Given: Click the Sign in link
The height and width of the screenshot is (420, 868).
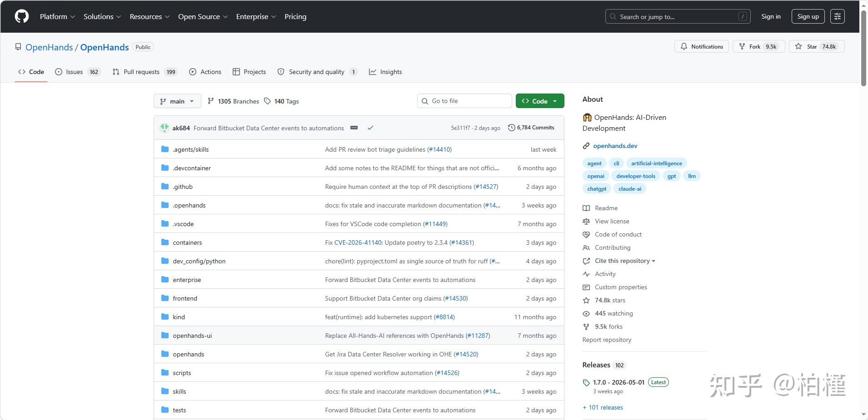Looking at the screenshot, I should coord(771,16).
